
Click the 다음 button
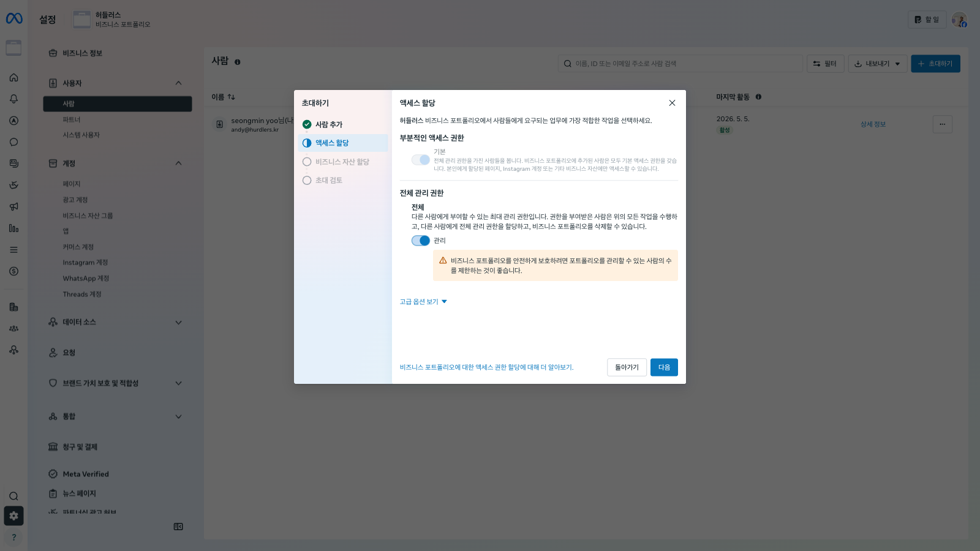[664, 367]
